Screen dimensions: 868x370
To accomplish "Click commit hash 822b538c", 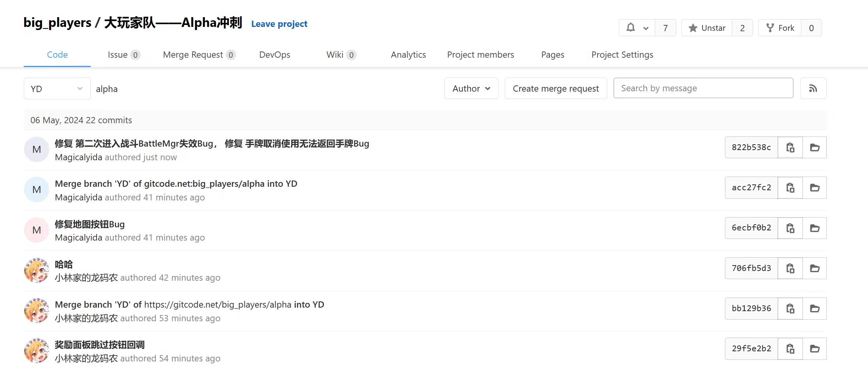I will click(751, 147).
